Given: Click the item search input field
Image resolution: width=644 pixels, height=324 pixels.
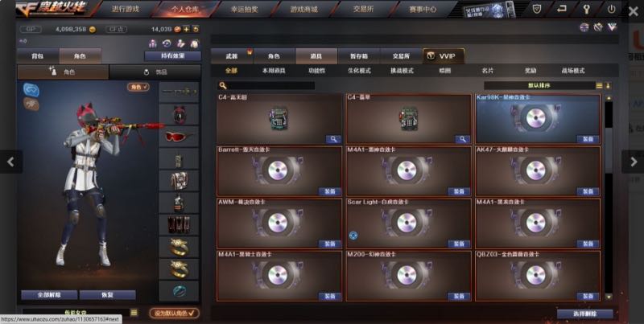Looking at the screenshot, I should point(271,85).
